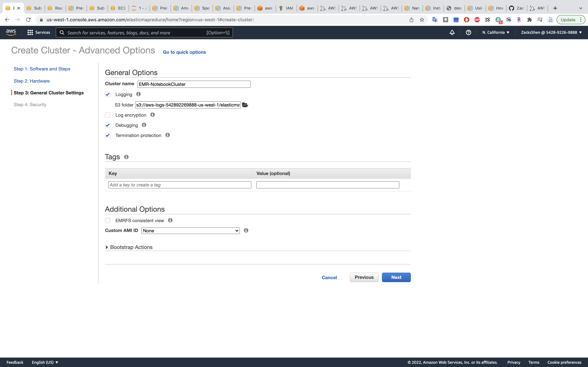Enable the Log encryption checkbox
The image size is (588, 367).
(x=108, y=115)
